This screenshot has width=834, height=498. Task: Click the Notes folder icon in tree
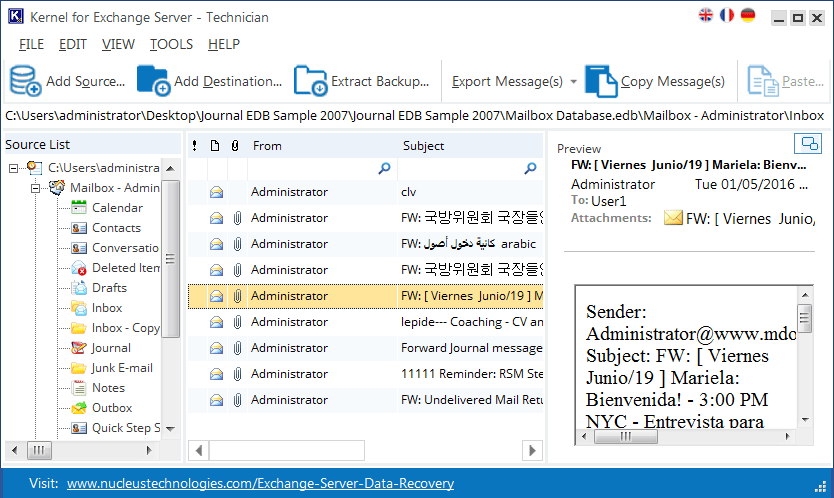(79, 388)
